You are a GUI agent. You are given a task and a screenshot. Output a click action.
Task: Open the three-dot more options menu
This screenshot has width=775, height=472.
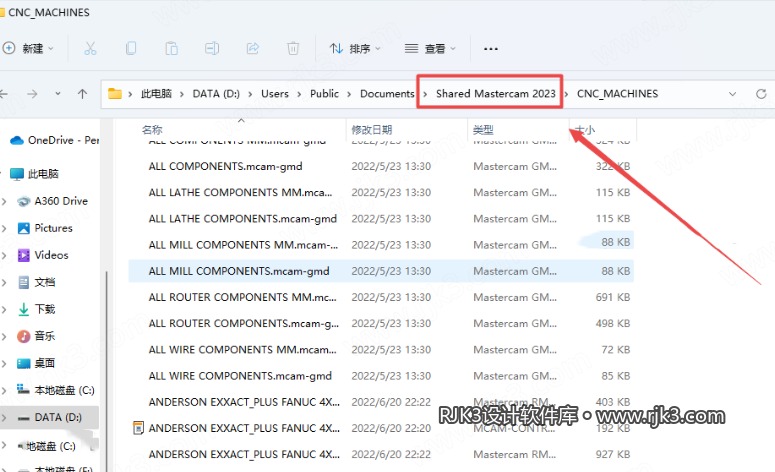(x=491, y=48)
